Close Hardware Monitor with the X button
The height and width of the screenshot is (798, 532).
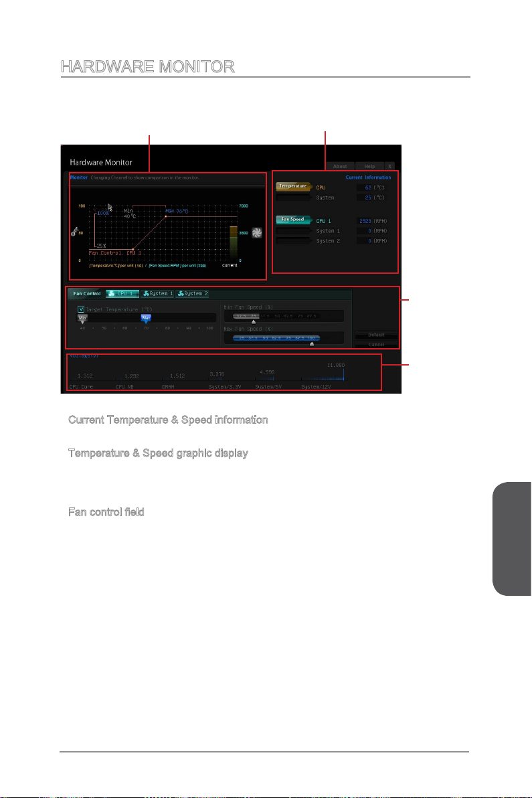389,167
